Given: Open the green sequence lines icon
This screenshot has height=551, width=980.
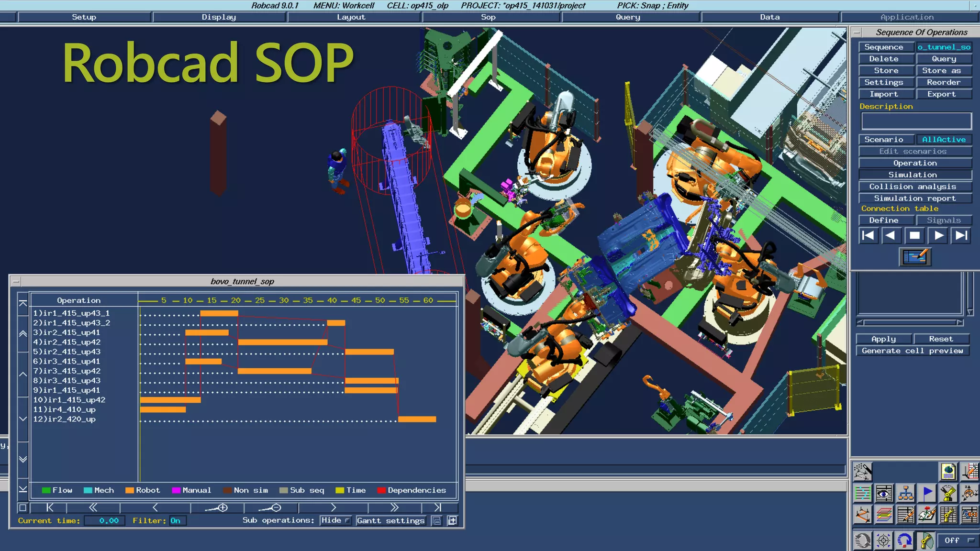Looking at the screenshot, I should click(x=862, y=493).
